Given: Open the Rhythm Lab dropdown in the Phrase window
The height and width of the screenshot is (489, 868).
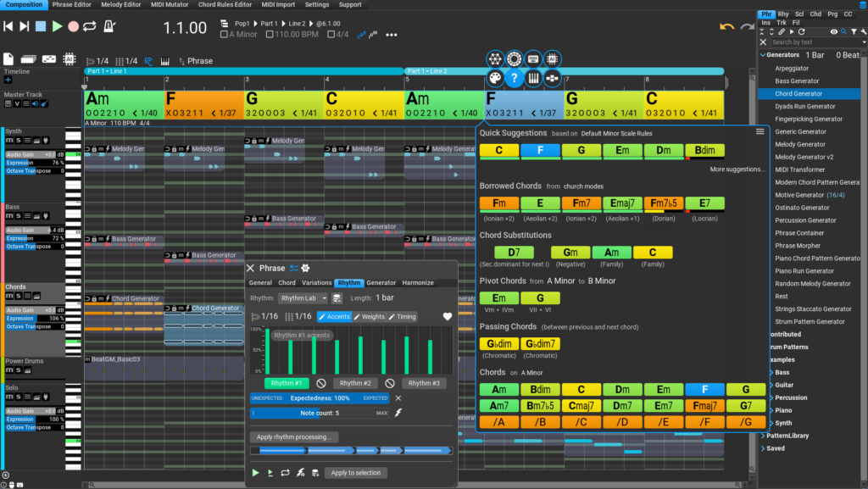Looking at the screenshot, I should coord(303,298).
